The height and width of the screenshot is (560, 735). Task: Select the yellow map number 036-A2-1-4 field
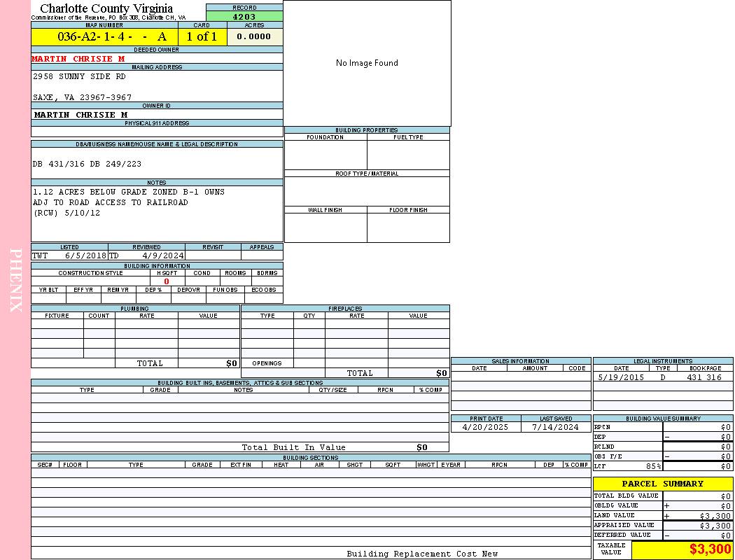click(104, 37)
